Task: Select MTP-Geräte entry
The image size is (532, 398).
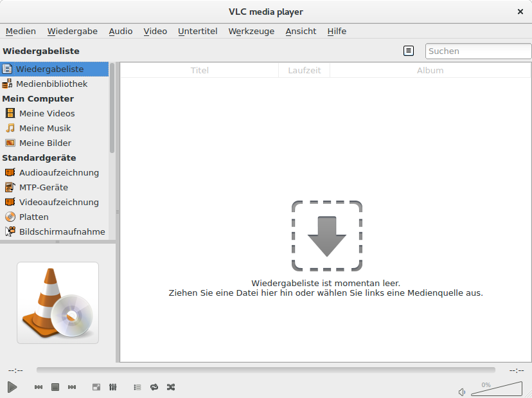Action: (54, 188)
